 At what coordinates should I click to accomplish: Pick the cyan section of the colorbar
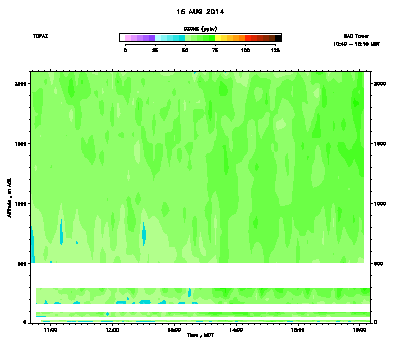[x=170, y=38]
